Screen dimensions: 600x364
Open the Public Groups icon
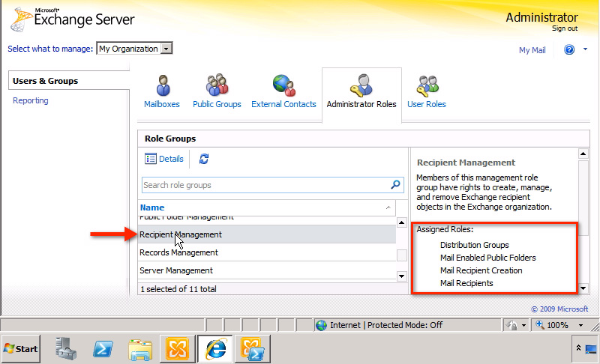click(217, 85)
